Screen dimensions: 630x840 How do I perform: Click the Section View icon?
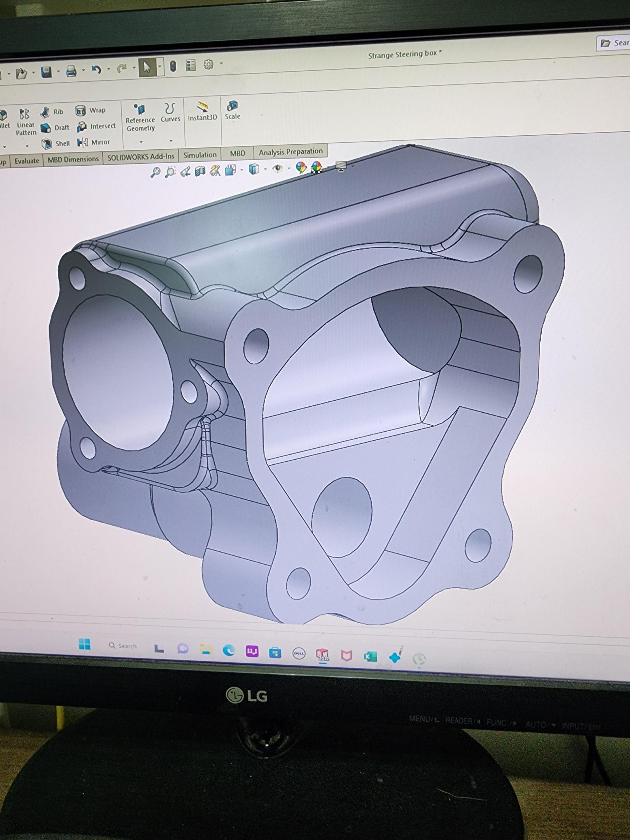tap(200, 171)
